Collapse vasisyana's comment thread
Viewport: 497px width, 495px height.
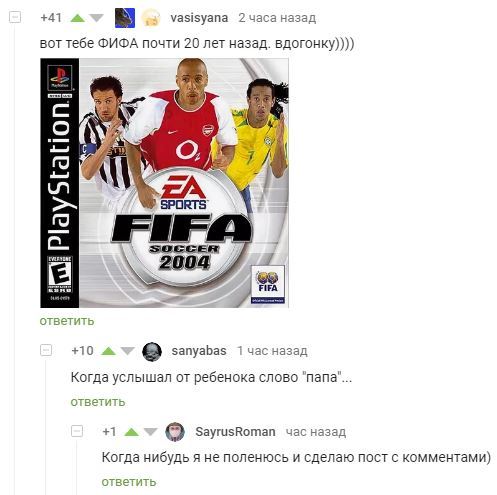(15, 17)
